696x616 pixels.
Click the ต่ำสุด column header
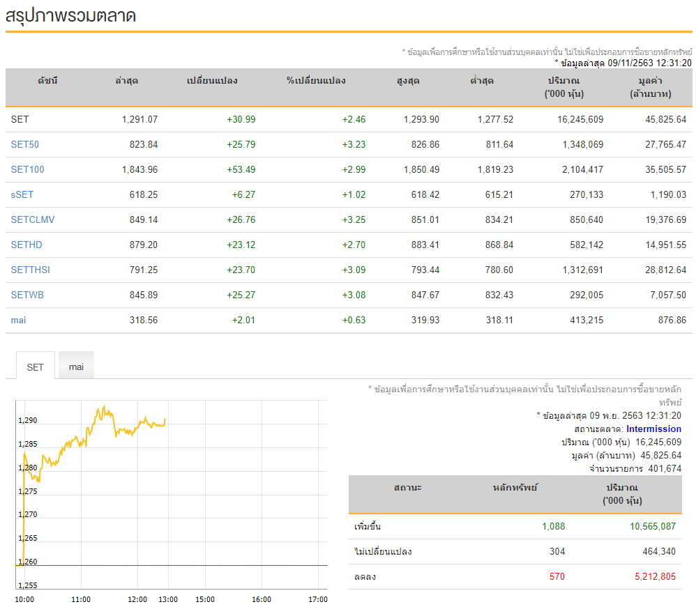482,81
